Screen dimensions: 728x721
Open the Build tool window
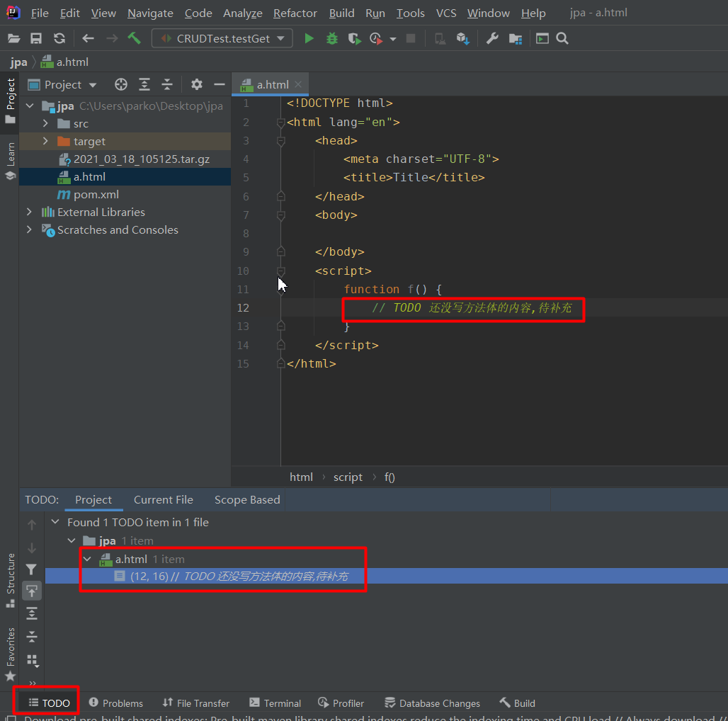(x=517, y=703)
